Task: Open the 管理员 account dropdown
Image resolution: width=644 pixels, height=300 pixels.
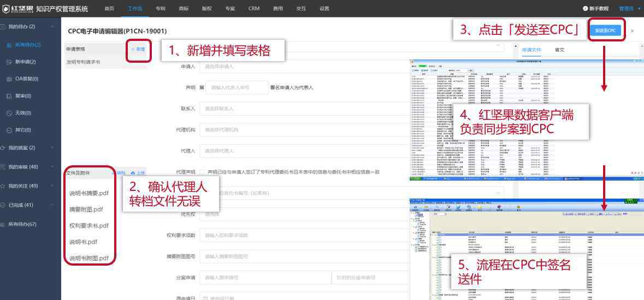Action: pos(630,9)
